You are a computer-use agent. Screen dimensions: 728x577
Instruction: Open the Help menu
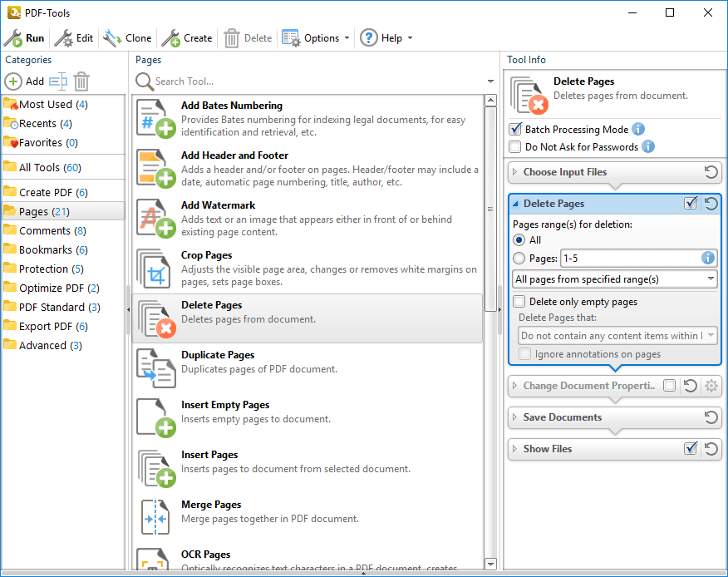coord(386,38)
